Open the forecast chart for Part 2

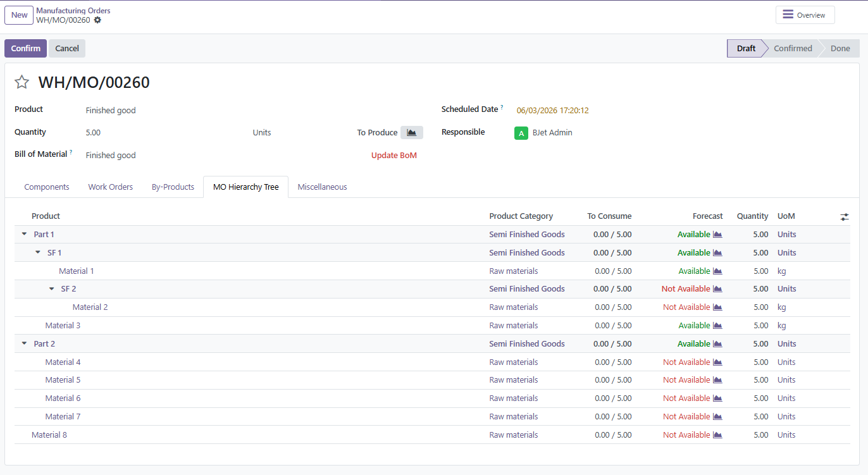[x=717, y=343]
